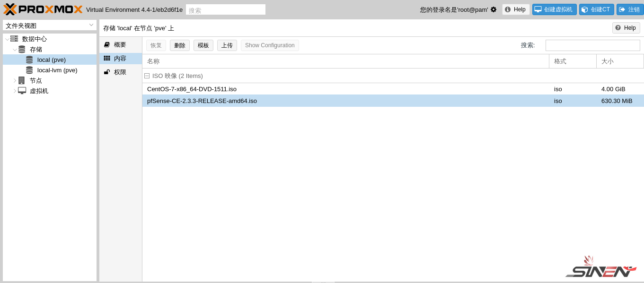
Task: Collapse the datacenter tree node
Action: pos(7,39)
